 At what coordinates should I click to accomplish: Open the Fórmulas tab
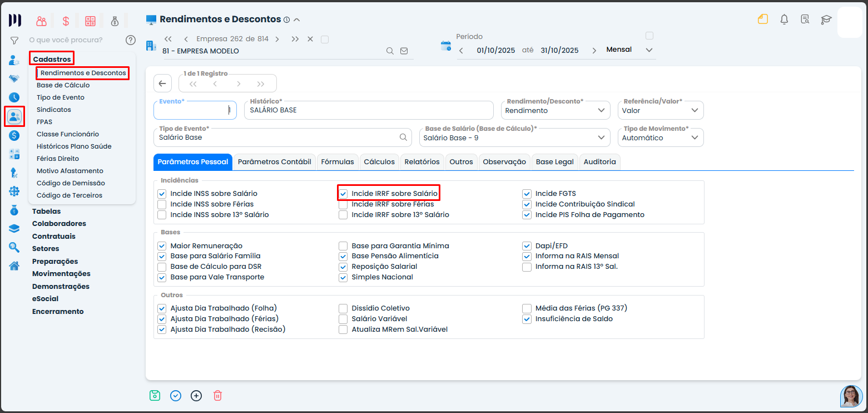(338, 161)
